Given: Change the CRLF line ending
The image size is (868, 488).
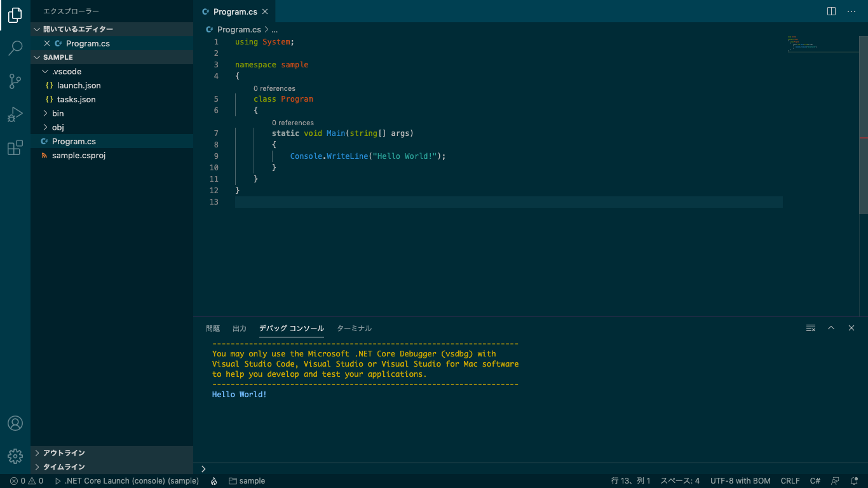Looking at the screenshot, I should coord(790,481).
